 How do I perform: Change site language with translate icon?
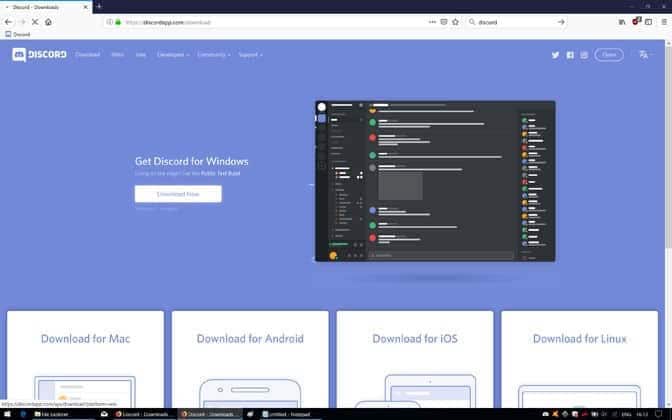point(644,54)
